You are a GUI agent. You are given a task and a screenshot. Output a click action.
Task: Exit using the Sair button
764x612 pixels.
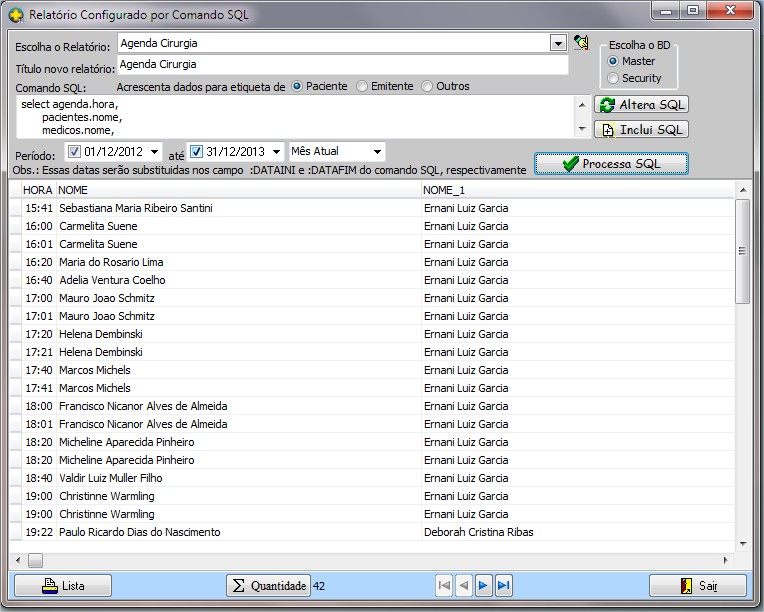(x=698, y=585)
